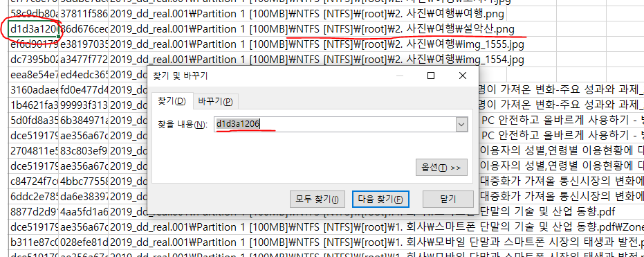Select cell starting with 4aa5fd1a6
Image resolution: width=644 pixels, height=257 pixels.
coord(84,212)
